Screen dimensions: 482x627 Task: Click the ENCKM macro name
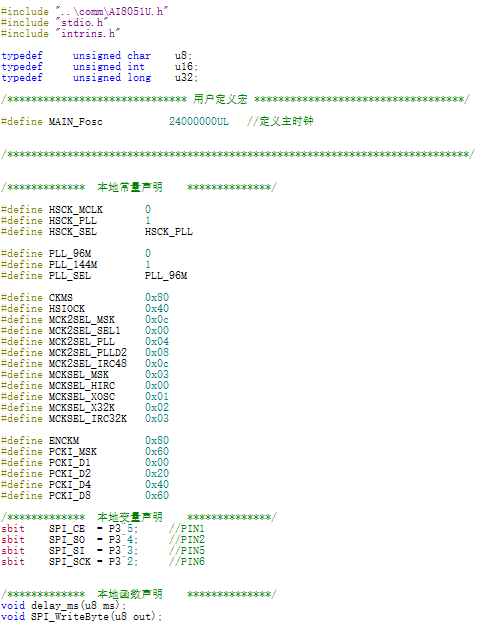[x=64, y=441]
